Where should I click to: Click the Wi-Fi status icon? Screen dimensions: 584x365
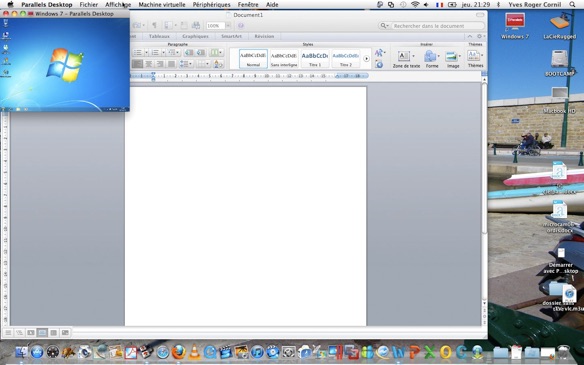[x=415, y=4]
